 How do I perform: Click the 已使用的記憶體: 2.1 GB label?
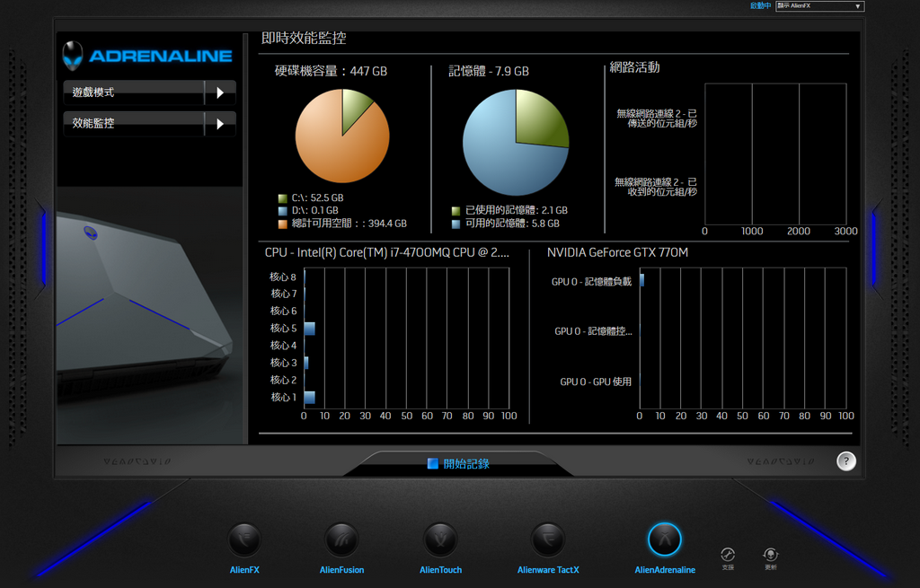click(517, 210)
